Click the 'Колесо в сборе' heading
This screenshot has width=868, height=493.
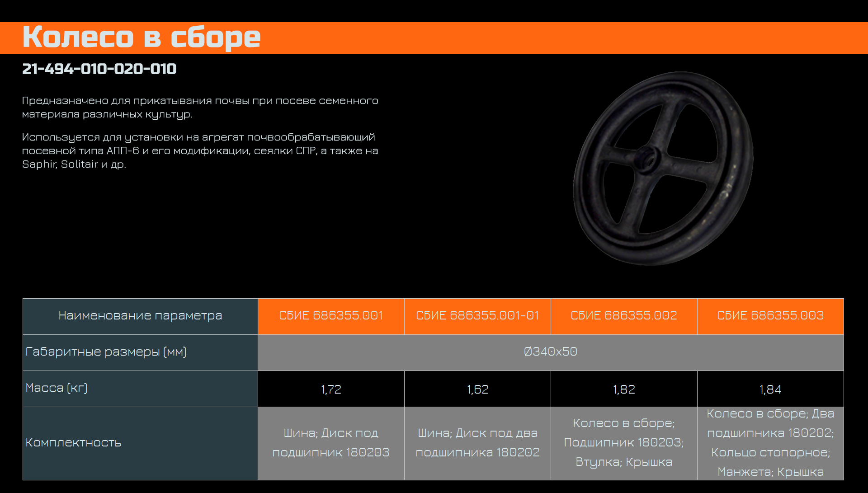141,37
